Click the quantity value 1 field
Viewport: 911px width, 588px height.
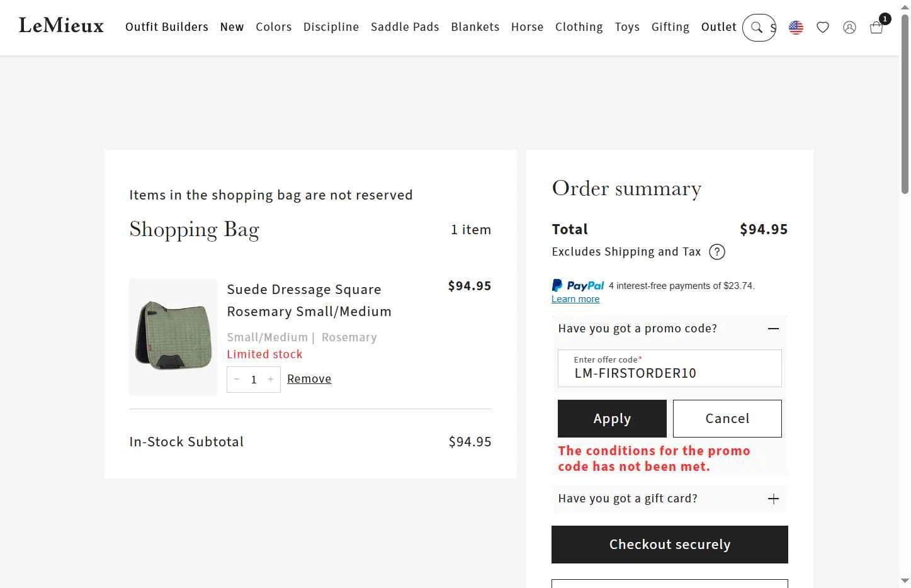click(254, 380)
